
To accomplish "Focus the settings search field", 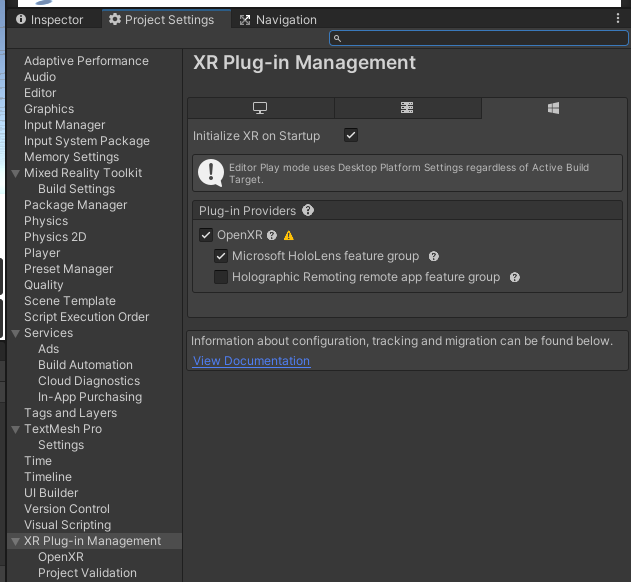I will (x=478, y=38).
